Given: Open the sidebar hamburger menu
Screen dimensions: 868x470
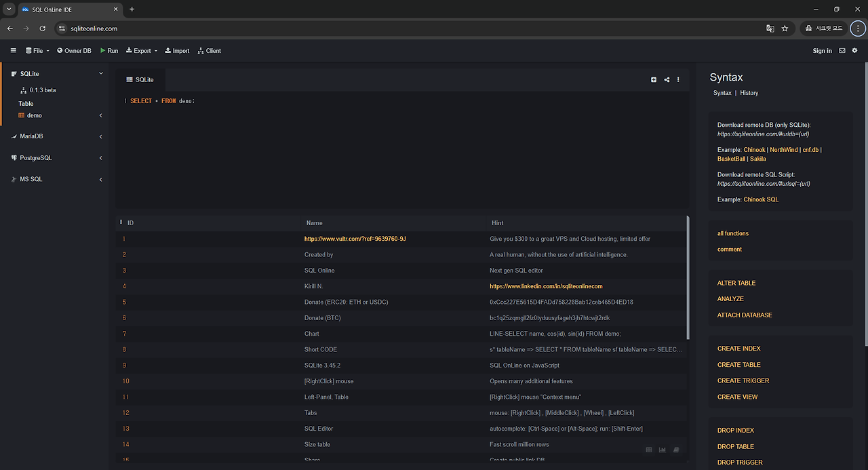Looking at the screenshot, I should [13, 50].
